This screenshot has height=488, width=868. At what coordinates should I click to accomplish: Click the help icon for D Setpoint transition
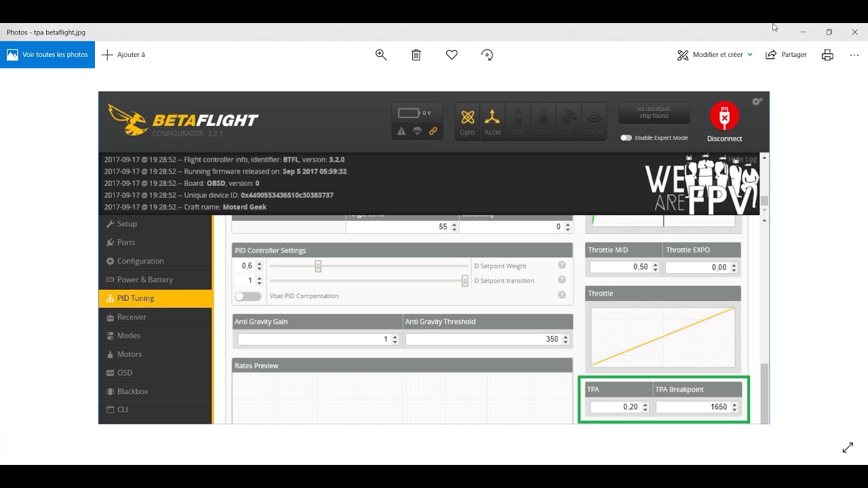click(561, 281)
